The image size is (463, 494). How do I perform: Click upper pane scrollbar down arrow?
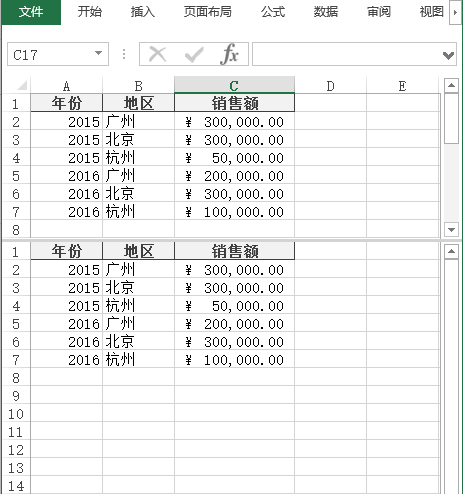(451, 230)
